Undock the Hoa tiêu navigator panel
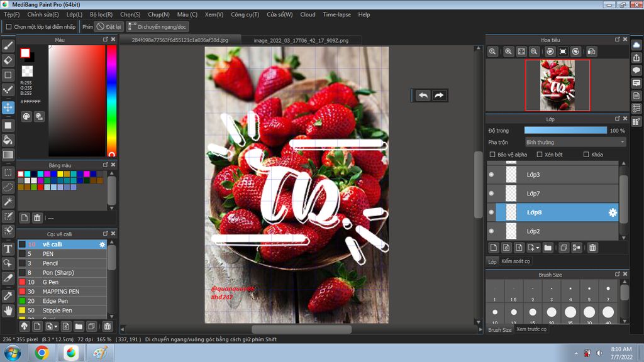Image resolution: width=644 pixels, height=362 pixels. pyautogui.click(x=618, y=40)
